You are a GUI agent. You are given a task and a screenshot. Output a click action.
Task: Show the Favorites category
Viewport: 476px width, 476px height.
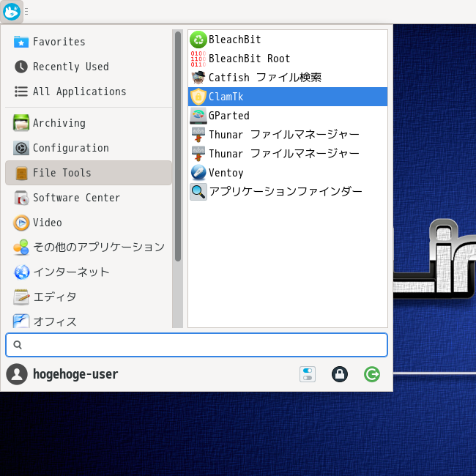point(89,42)
